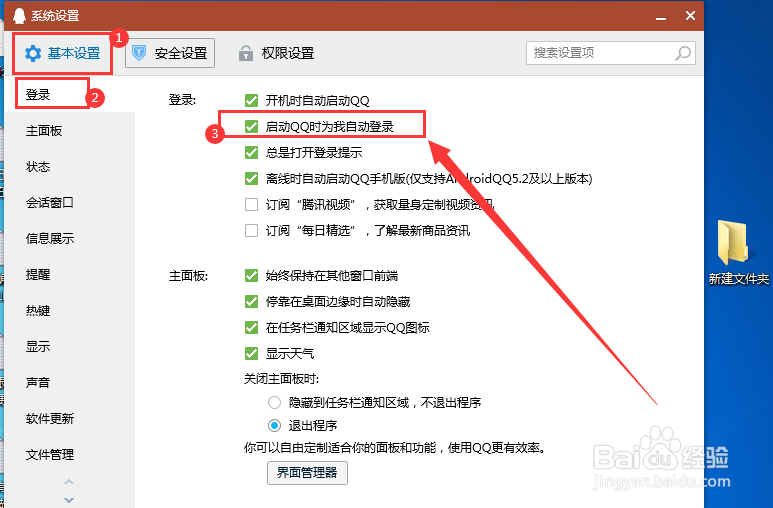Select 会话窗口 in the sidebar
This screenshot has width=773, height=508.
tap(50, 203)
